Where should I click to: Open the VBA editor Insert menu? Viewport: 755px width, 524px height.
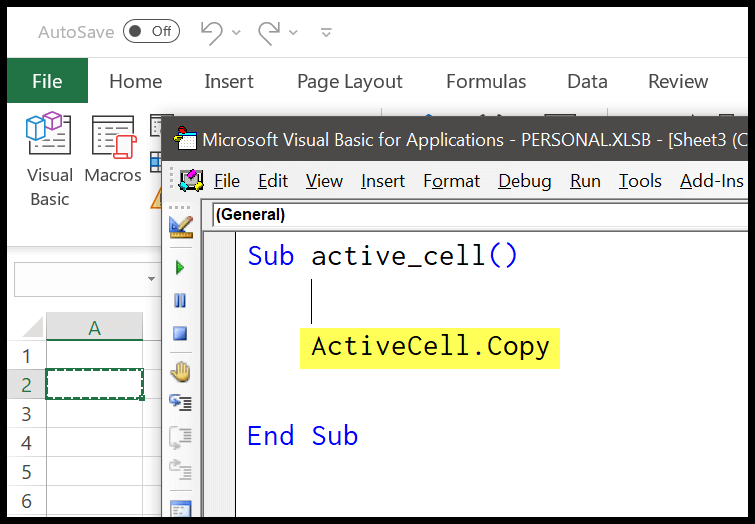(383, 181)
